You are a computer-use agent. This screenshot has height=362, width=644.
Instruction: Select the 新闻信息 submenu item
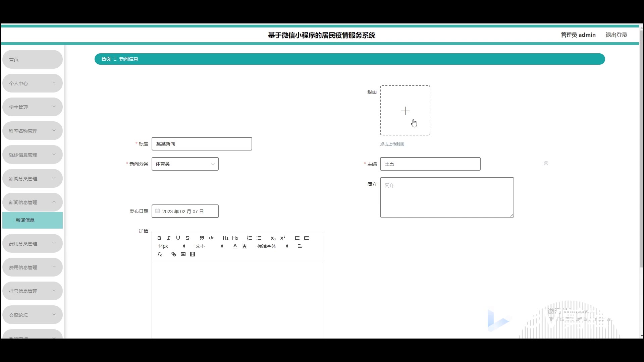click(32, 220)
